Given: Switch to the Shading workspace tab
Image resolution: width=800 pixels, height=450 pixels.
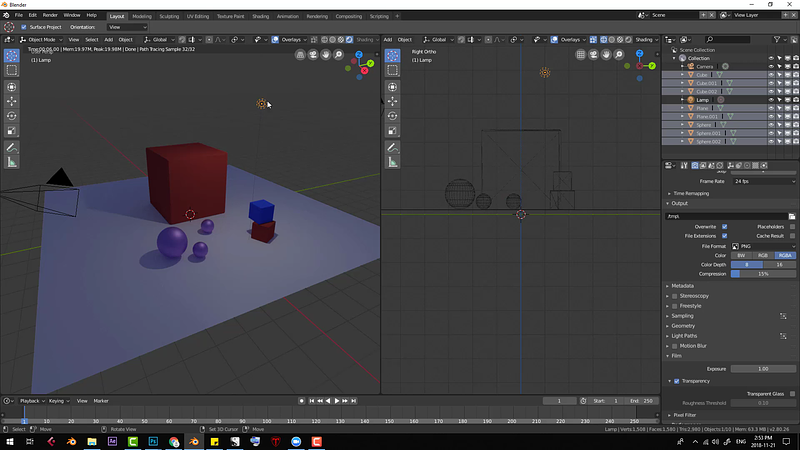Looking at the screenshot, I should point(260,16).
